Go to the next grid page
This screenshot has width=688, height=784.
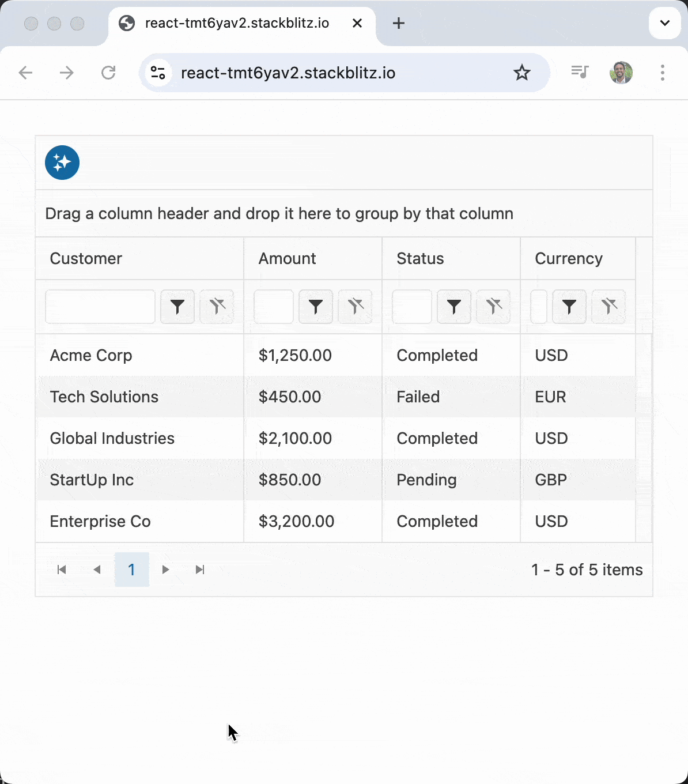coord(166,570)
